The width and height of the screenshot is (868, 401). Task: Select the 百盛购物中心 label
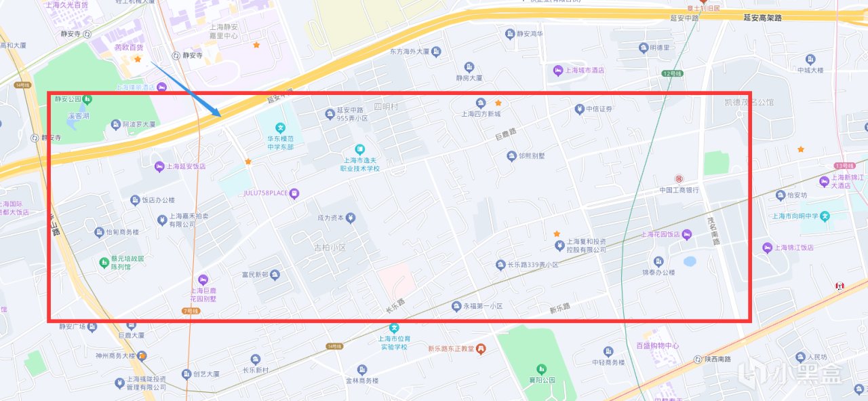click(x=657, y=345)
